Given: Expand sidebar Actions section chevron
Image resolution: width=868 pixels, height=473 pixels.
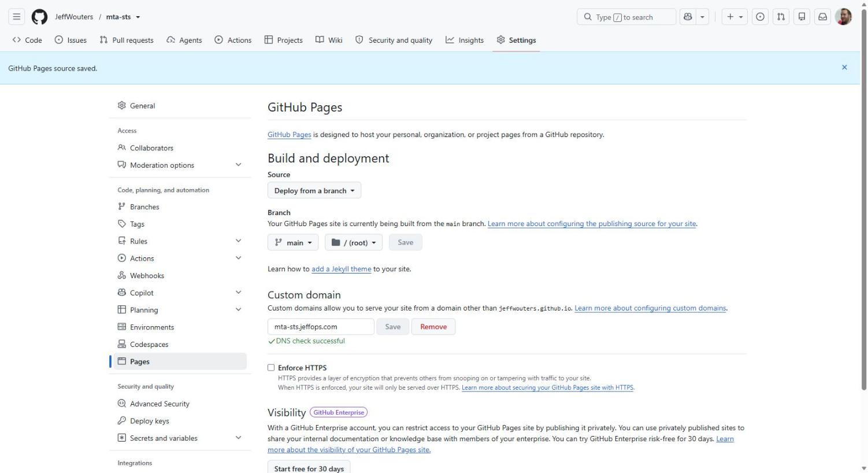Looking at the screenshot, I should [x=238, y=258].
